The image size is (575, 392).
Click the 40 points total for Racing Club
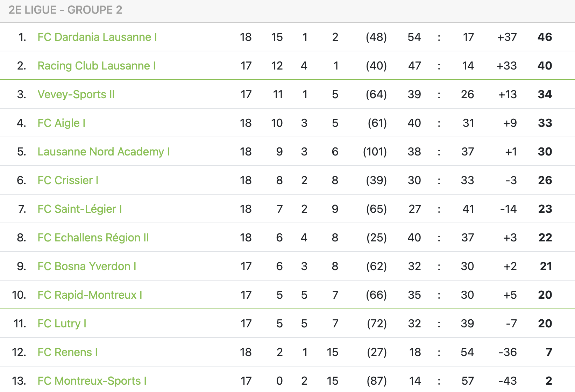pos(545,66)
